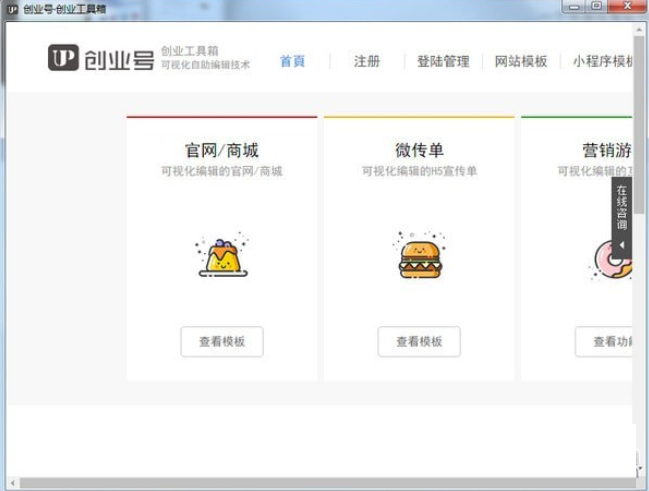Click subtitle 可视化编辑的官网/商城
This screenshot has width=649, height=491.
tap(222, 171)
